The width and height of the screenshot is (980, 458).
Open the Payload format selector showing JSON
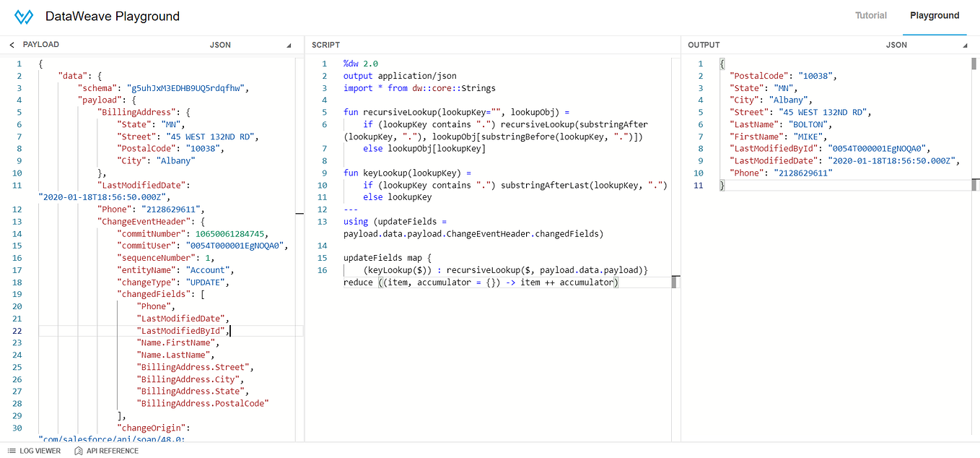click(x=220, y=44)
